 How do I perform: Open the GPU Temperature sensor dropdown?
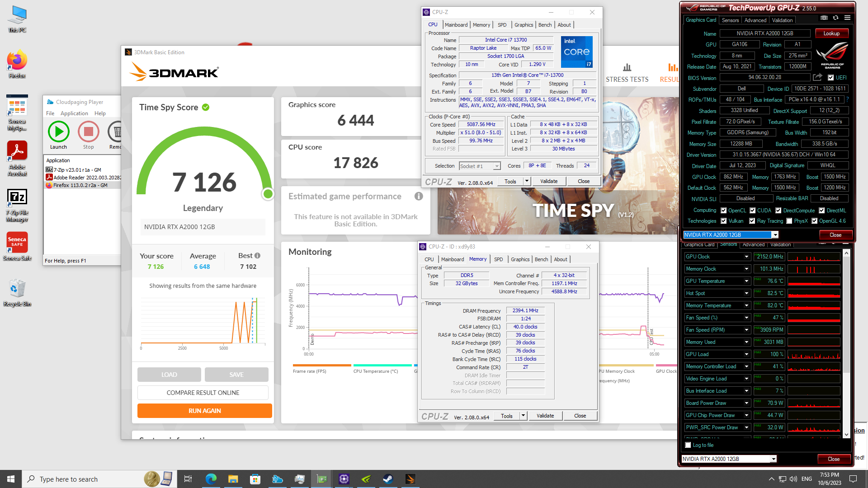point(746,281)
